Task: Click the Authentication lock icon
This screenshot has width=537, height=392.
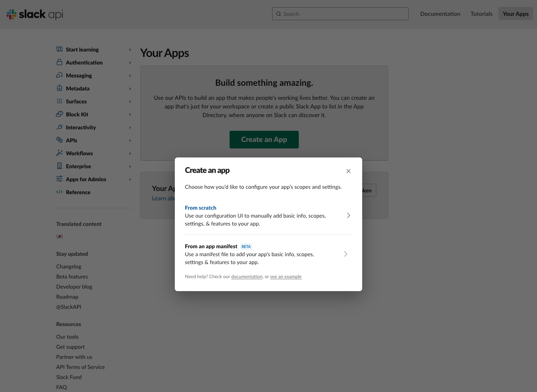Action: pyautogui.click(x=59, y=62)
